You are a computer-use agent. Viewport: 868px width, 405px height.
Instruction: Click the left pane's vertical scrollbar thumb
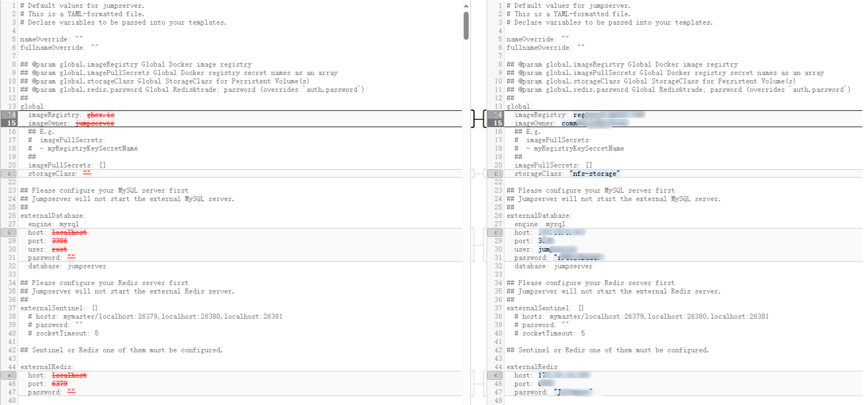(466, 25)
